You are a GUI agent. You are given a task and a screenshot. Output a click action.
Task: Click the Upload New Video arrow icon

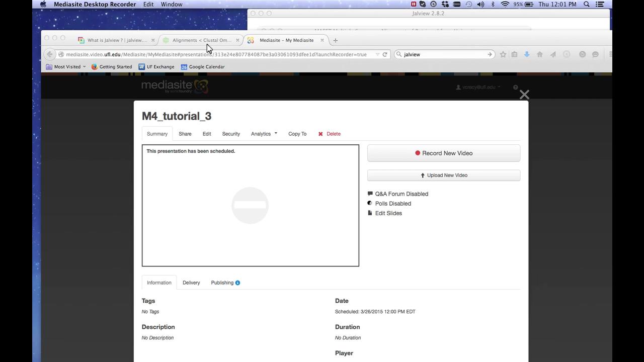point(423,175)
